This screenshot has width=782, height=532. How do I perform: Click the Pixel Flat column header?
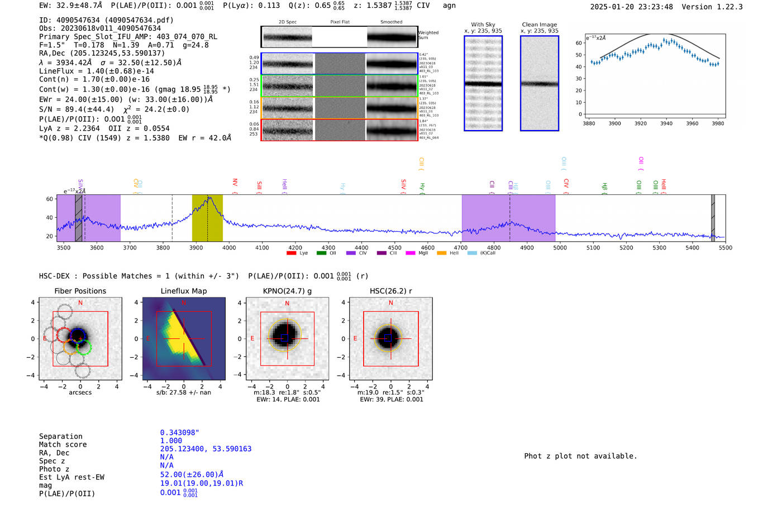(340, 22)
